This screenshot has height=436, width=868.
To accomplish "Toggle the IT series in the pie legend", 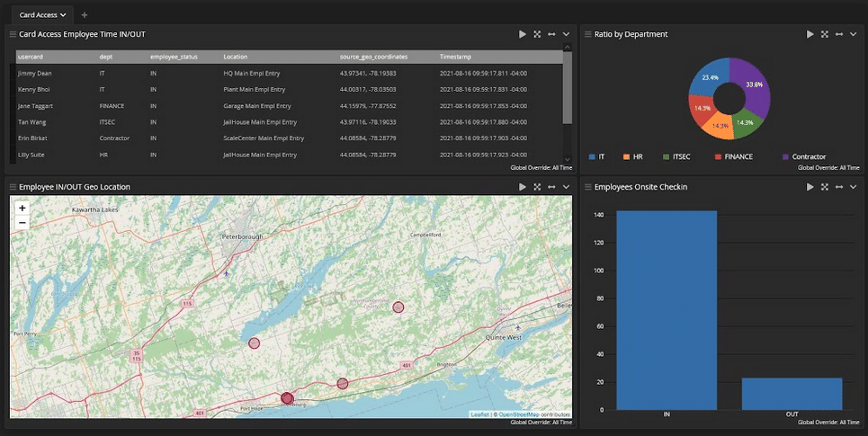I will pyautogui.click(x=596, y=156).
